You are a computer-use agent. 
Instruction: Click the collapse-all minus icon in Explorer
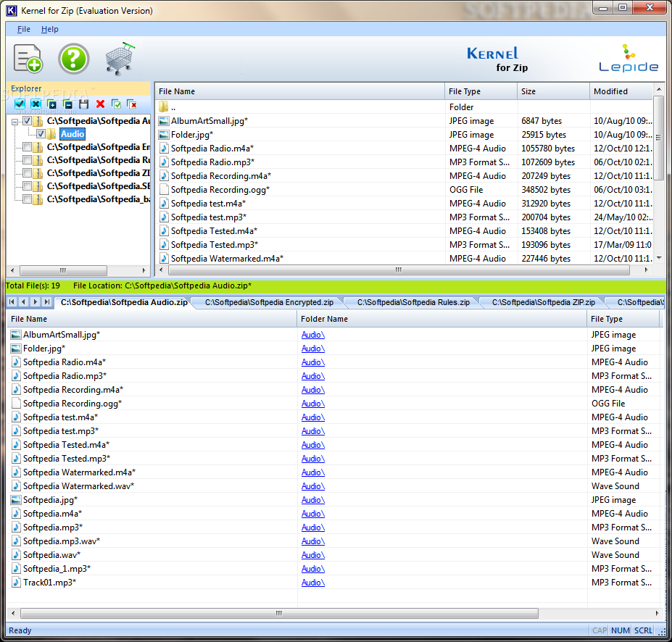[x=67, y=104]
